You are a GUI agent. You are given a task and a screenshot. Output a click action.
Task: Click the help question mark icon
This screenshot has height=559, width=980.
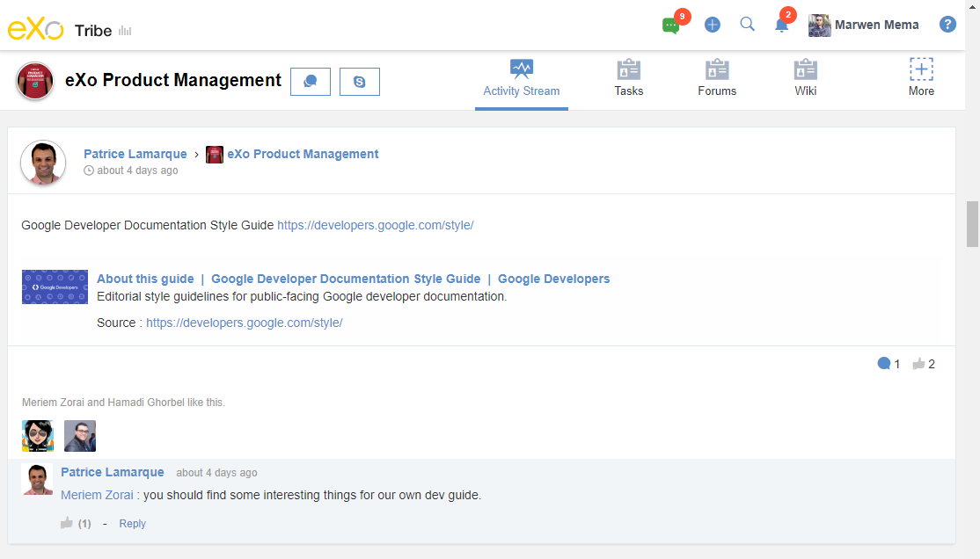coord(947,25)
